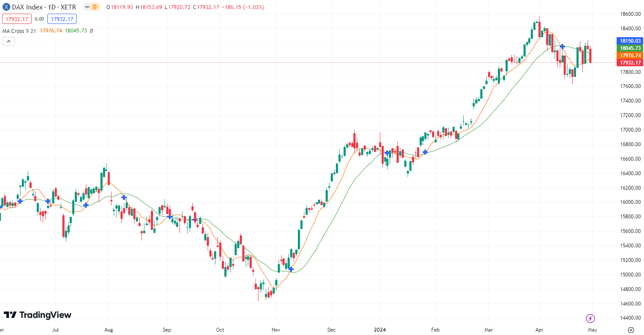Click the Oct label on time axis
This screenshot has width=644, height=335.
point(220,330)
